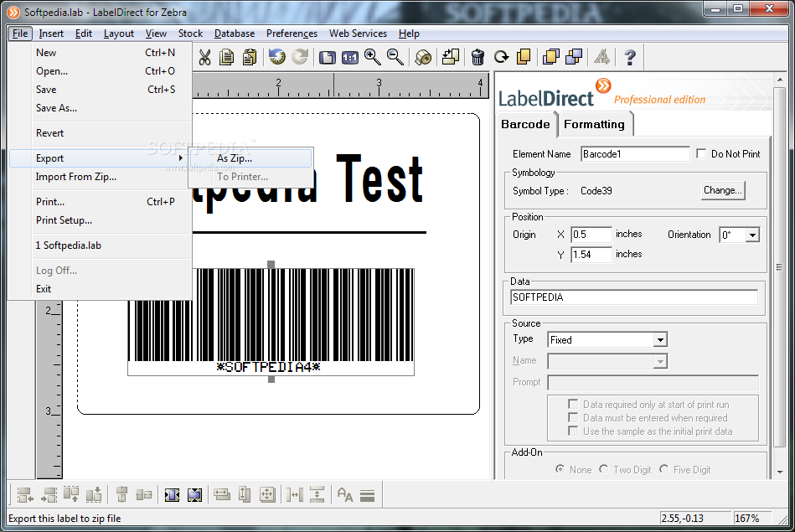This screenshot has width=795, height=532.
Task: Click the Element Name input field
Action: pos(635,153)
